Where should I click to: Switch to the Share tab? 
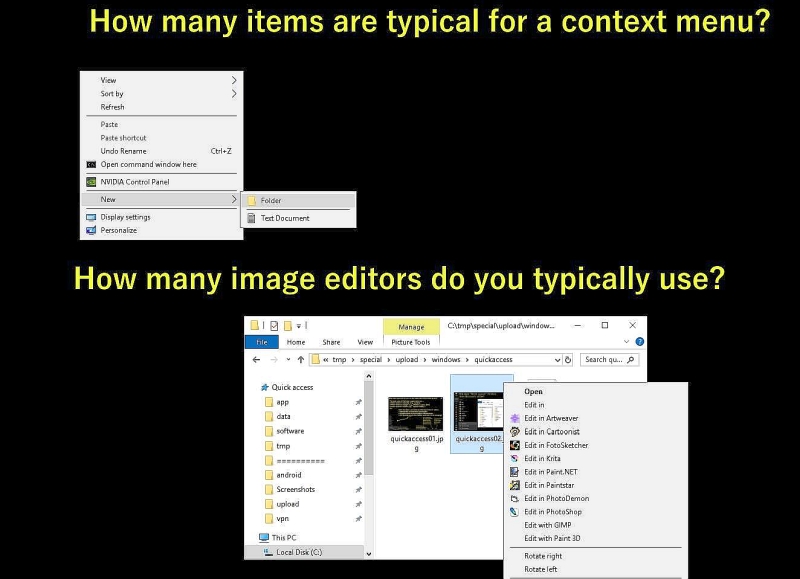tap(331, 342)
